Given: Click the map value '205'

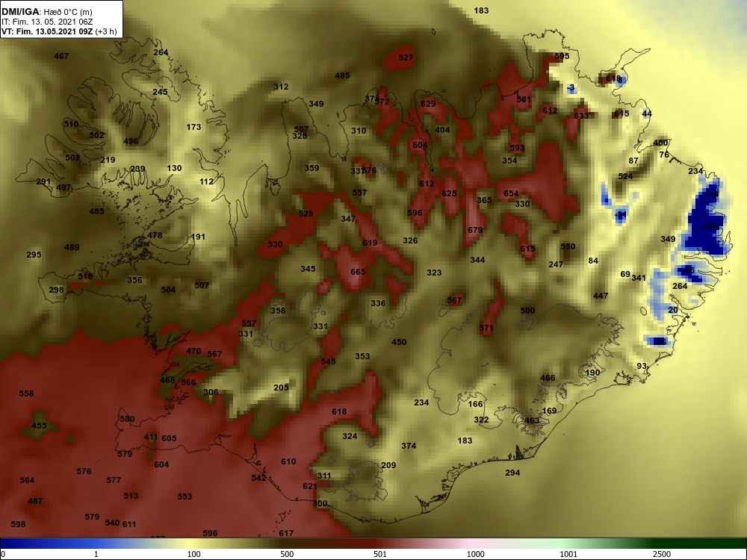Looking at the screenshot, I should 281,388.
